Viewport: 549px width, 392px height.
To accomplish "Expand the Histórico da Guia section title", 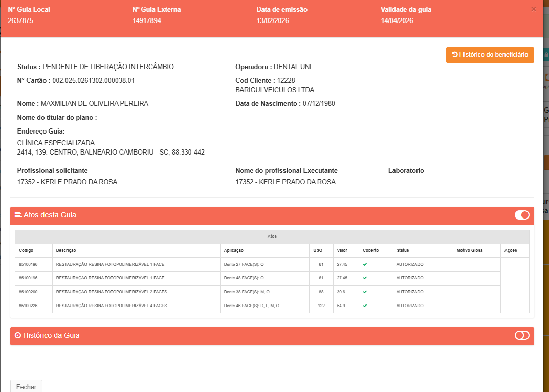I will point(51,335).
